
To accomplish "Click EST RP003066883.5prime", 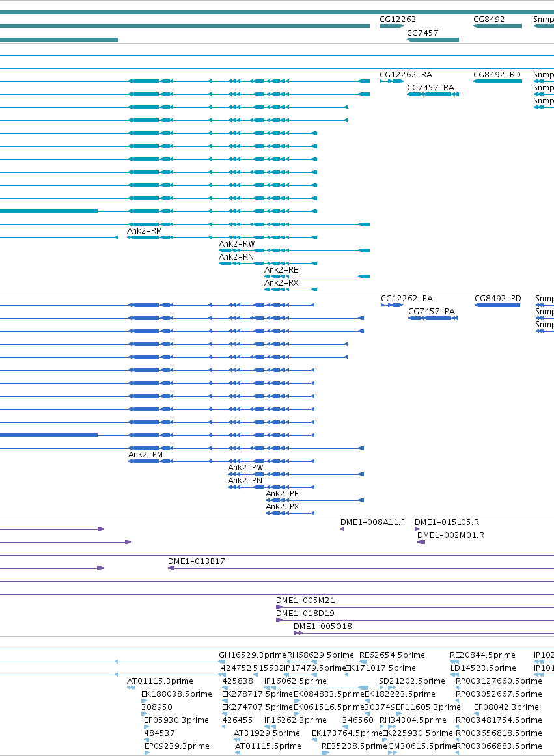I will click(x=499, y=746).
